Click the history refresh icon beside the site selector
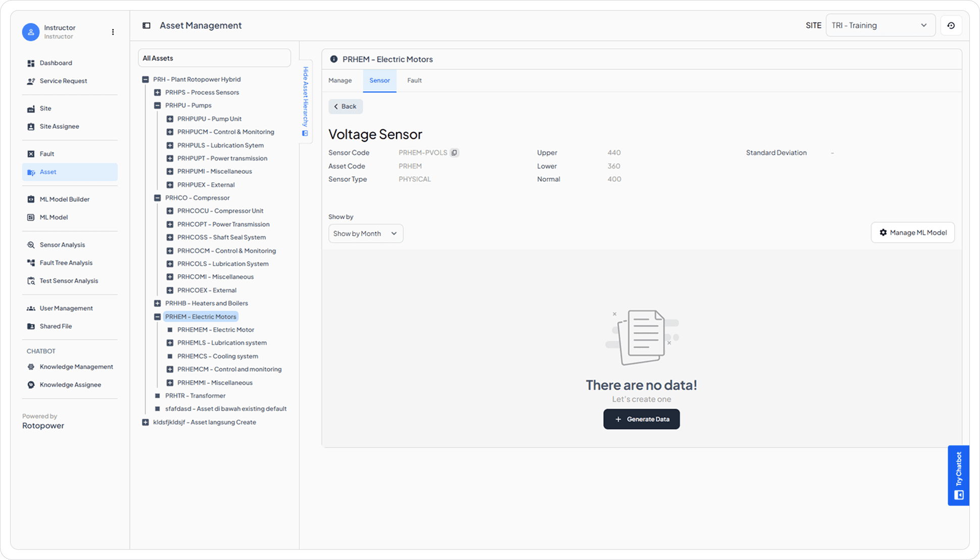This screenshot has height=560, width=980. (x=951, y=25)
